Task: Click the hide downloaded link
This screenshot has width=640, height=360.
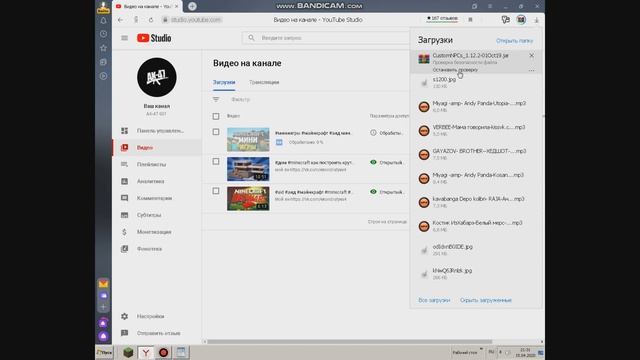Action: click(x=486, y=300)
